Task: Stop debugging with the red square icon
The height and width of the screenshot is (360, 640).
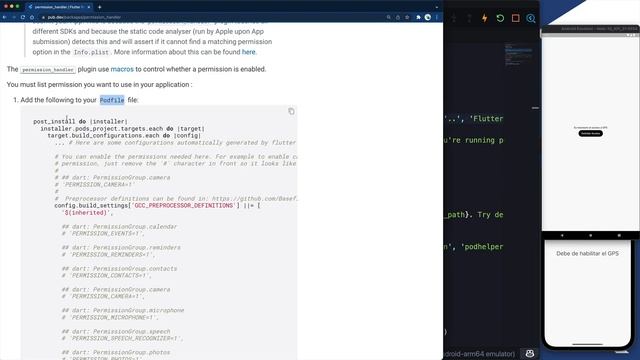Action: pyautogui.click(x=516, y=18)
